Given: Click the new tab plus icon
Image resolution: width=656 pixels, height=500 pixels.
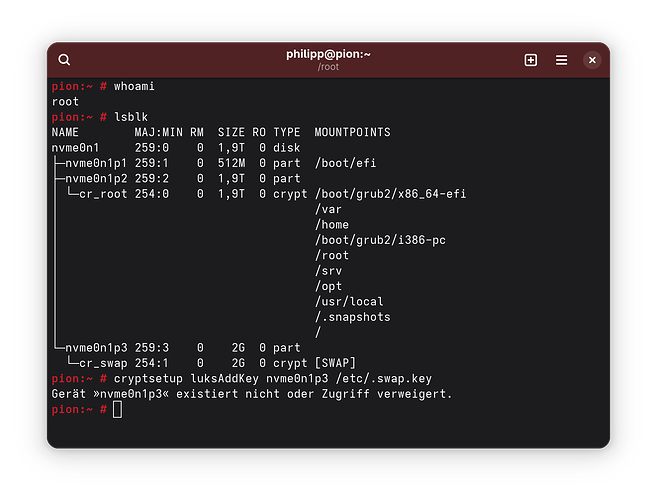Looking at the screenshot, I should (531, 60).
